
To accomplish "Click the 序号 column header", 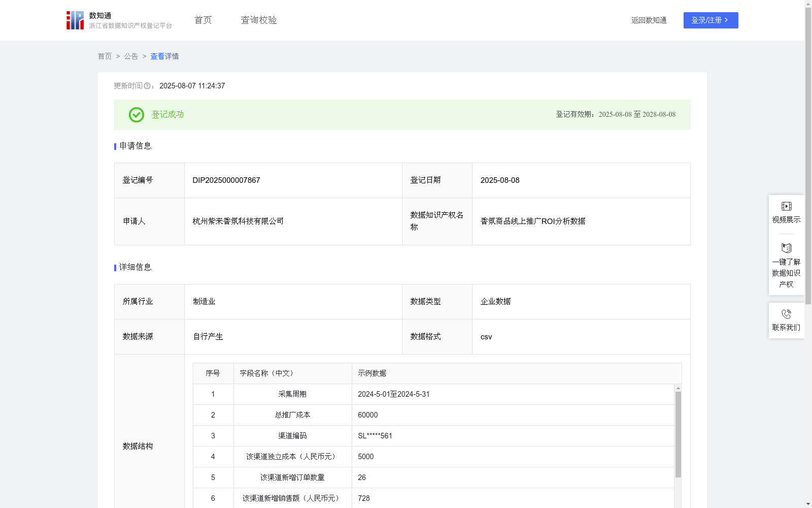I will (213, 373).
